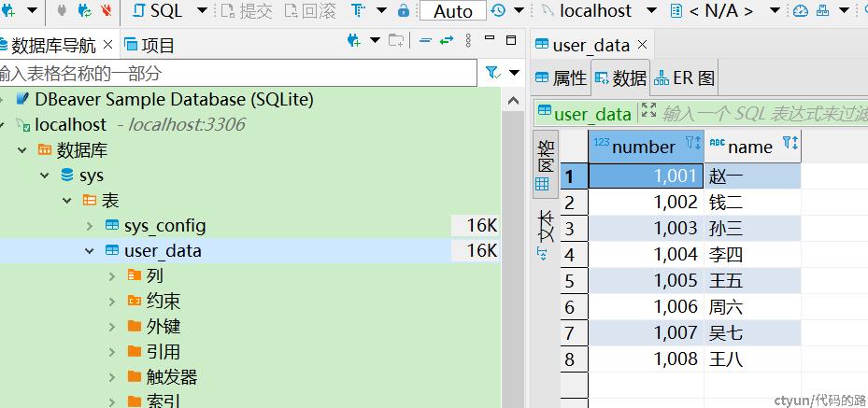Click the lock icon in toolbar

click(x=403, y=11)
